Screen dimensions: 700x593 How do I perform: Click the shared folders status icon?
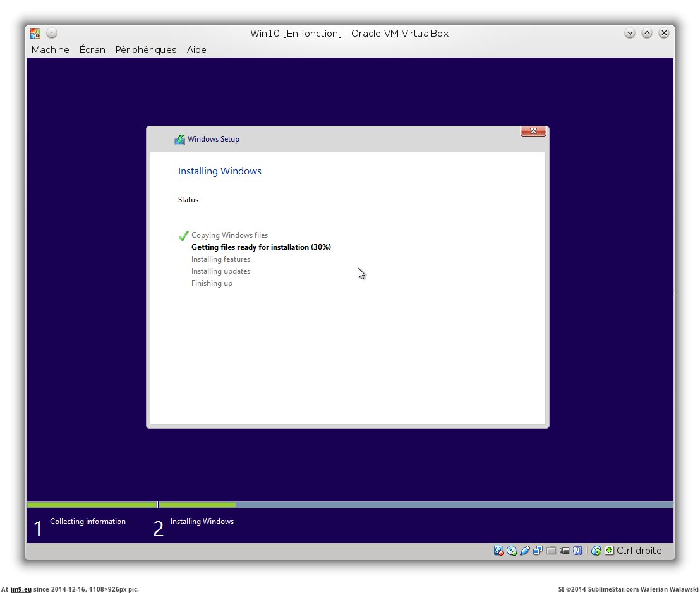pos(551,551)
